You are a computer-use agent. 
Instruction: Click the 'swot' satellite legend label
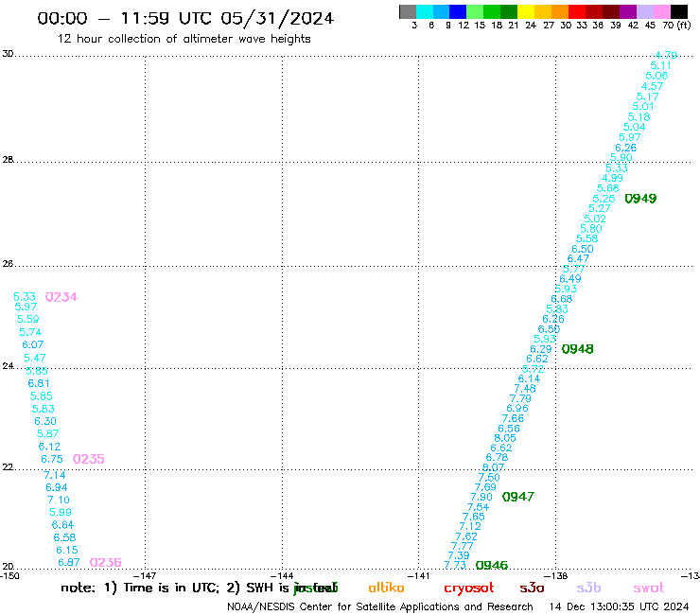coord(649,588)
